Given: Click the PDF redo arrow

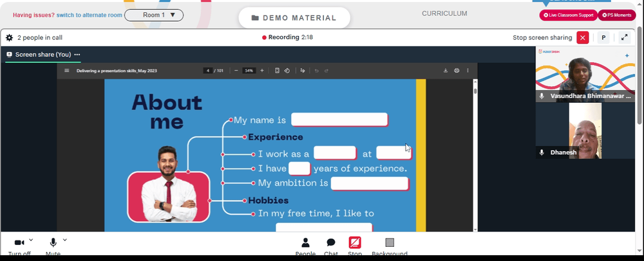Looking at the screenshot, I should point(327,71).
